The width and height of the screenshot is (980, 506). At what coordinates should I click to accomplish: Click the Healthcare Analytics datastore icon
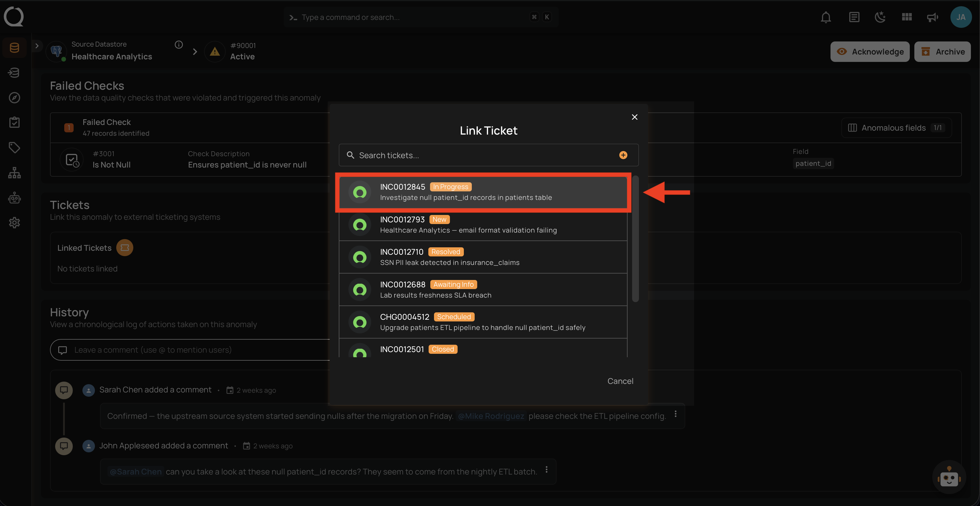tap(56, 51)
